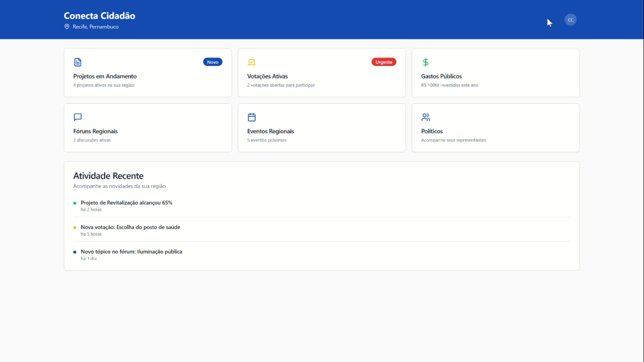Image resolution: width=644 pixels, height=362 pixels.
Task: Click the location pin icon beside Recife
Action: click(67, 27)
